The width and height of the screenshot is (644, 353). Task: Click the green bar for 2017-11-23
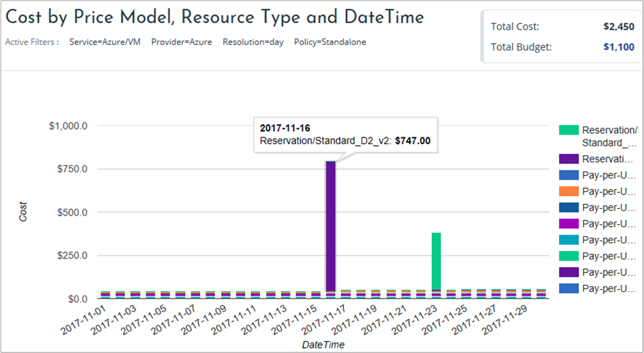[x=436, y=261]
